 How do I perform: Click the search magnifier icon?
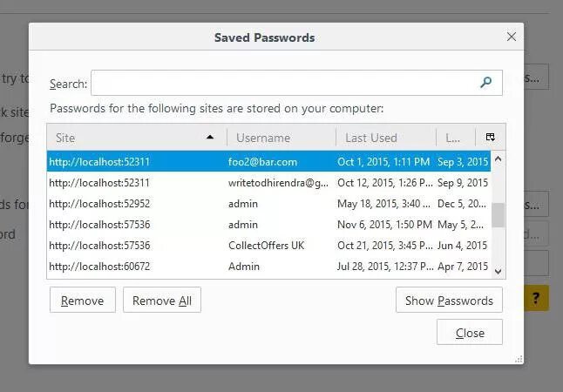(486, 83)
